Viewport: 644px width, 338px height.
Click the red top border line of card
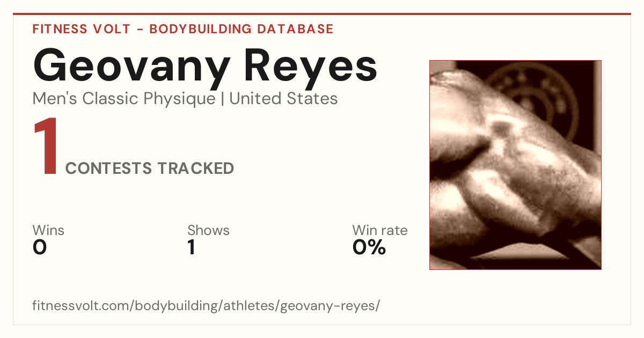pos(322,14)
